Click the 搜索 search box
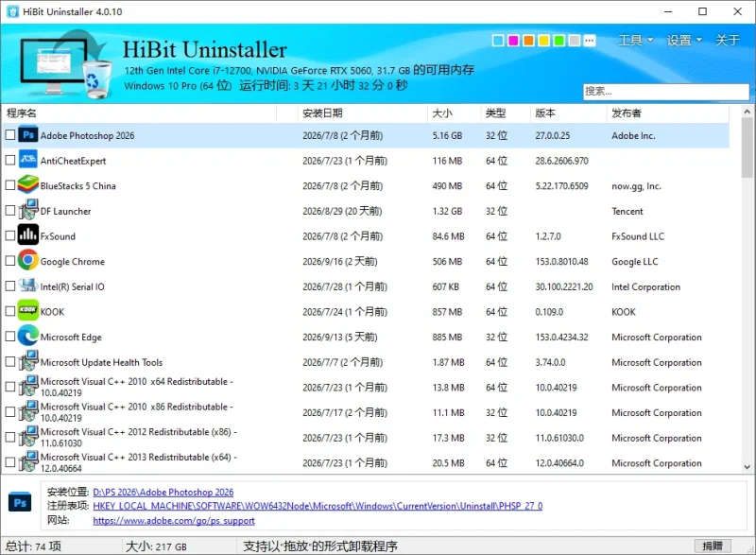This screenshot has height=555, width=756. 666,91
